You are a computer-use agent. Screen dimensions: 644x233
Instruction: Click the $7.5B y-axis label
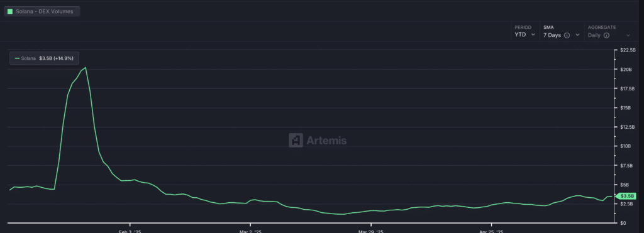[626, 166]
